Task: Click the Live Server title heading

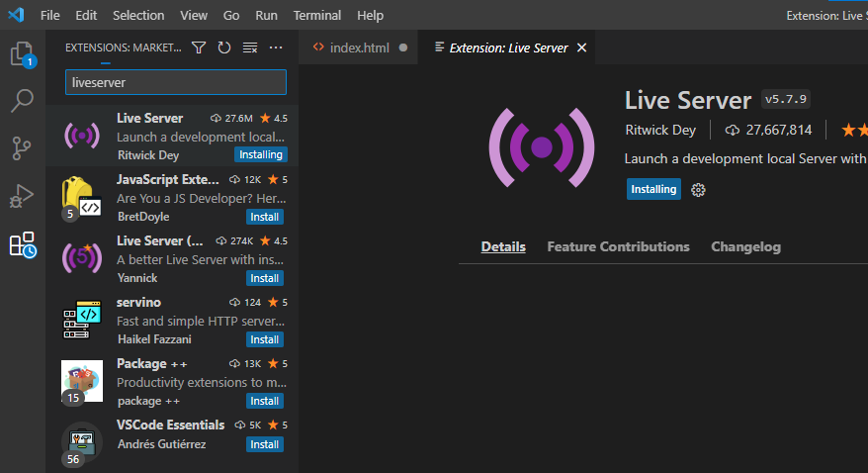Action: pos(688,101)
